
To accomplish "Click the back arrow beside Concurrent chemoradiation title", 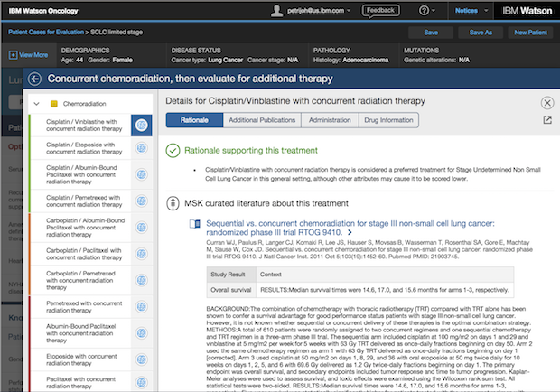I will [x=34, y=79].
